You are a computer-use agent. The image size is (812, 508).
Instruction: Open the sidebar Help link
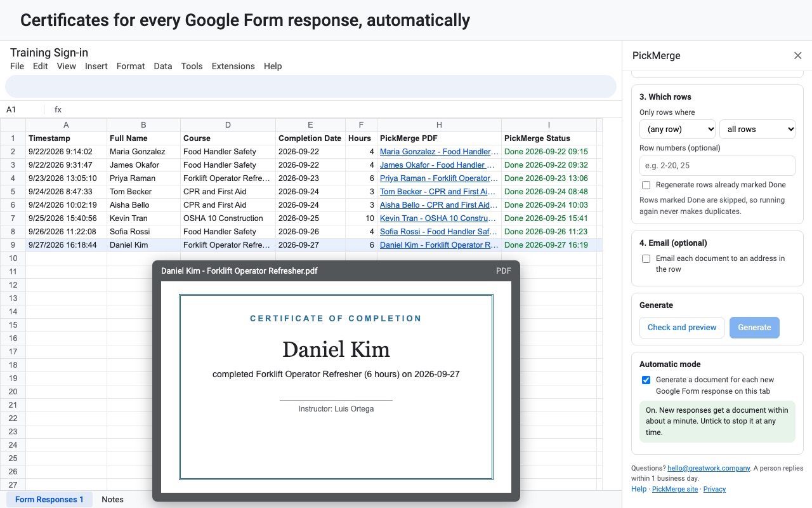click(x=639, y=489)
